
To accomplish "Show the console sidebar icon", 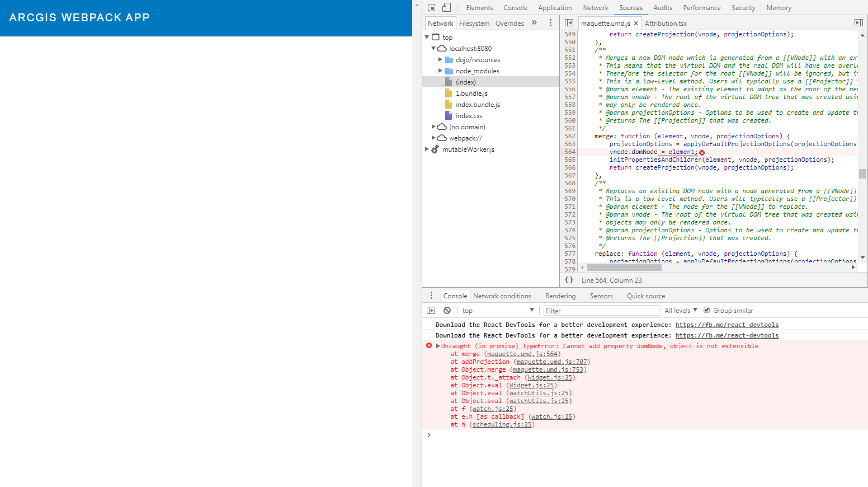I will [x=431, y=311].
